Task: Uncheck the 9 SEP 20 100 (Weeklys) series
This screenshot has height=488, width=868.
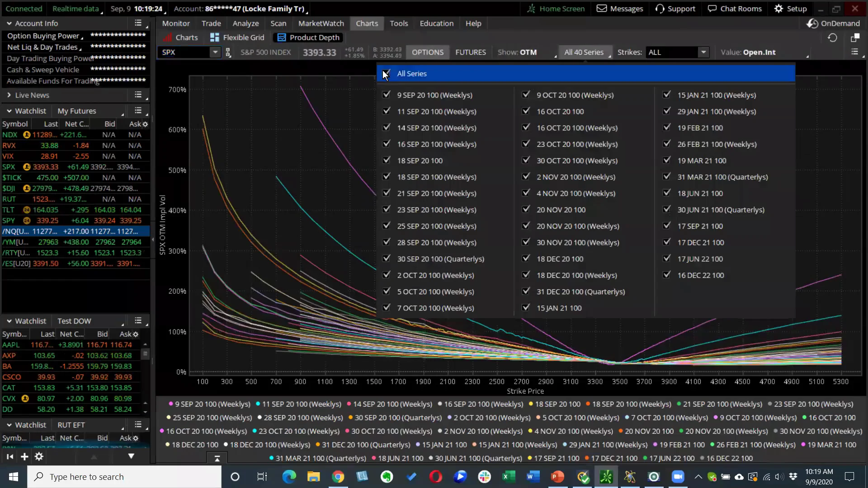Action: 386,95
